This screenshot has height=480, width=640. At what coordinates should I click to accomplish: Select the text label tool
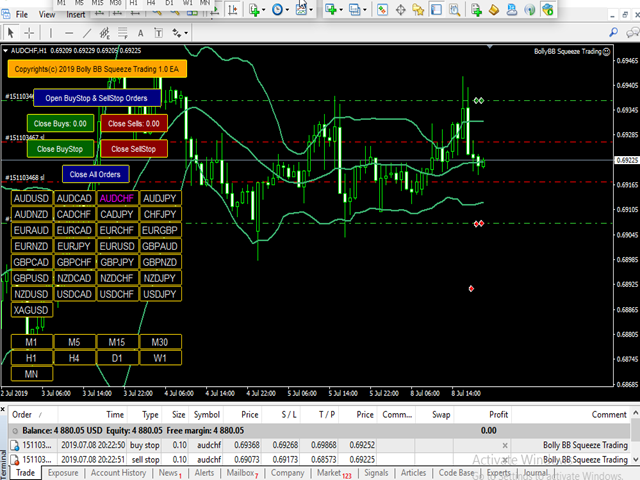[158, 33]
